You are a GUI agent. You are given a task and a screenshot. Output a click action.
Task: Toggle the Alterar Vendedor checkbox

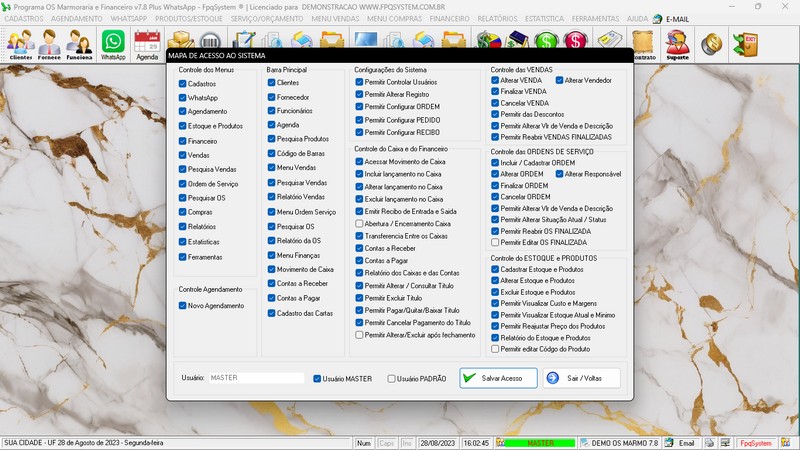[x=559, y=80]
